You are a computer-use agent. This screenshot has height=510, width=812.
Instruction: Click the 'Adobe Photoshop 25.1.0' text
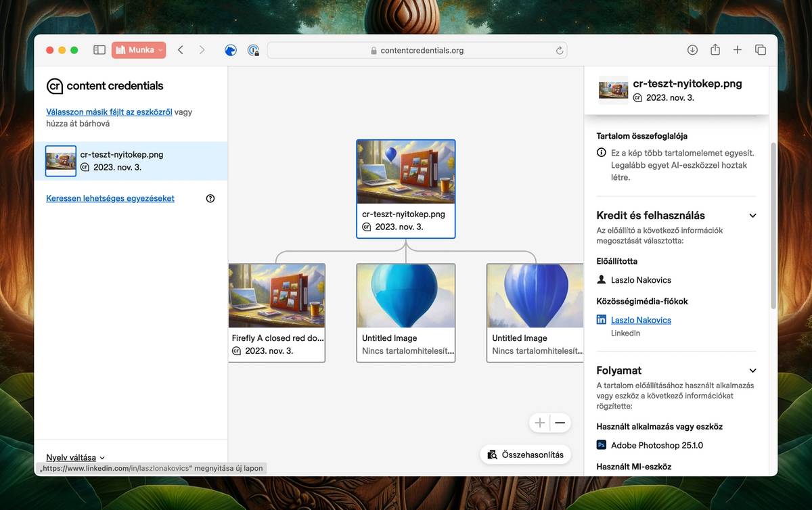pos(657,445)
